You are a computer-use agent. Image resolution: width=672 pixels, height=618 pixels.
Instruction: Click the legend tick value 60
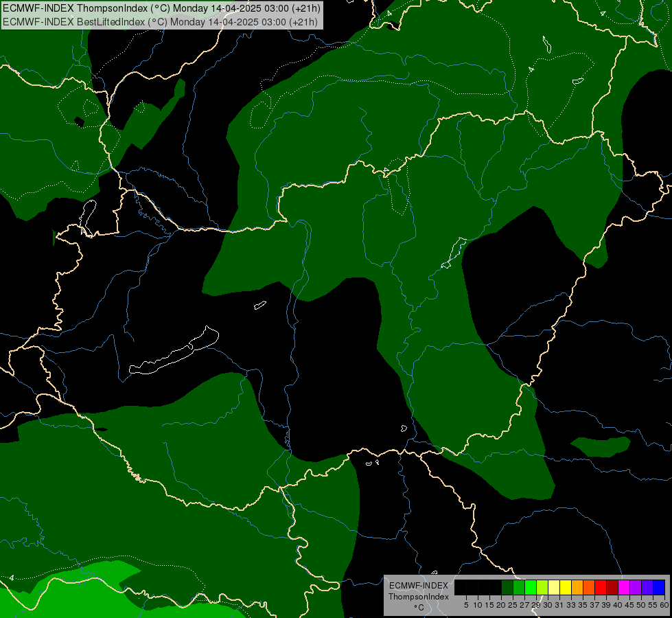pos(664,605)
